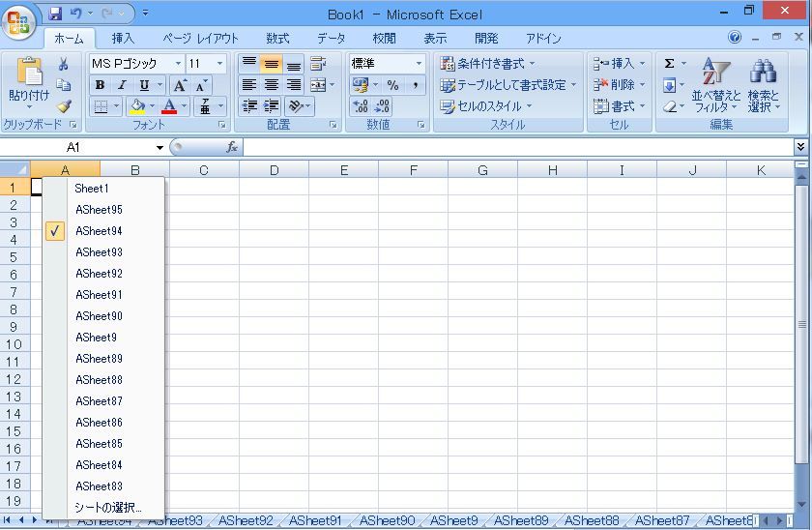
Task: Decrease decimal places icon
Action: [382, 106]
